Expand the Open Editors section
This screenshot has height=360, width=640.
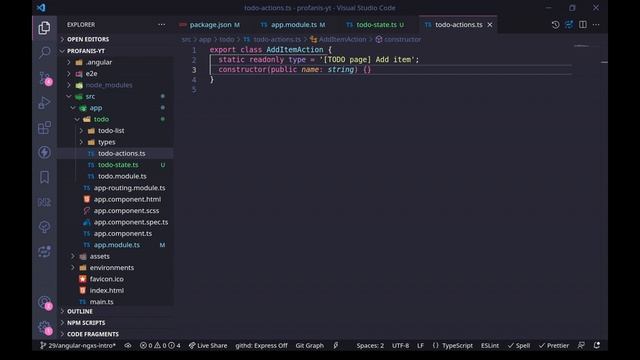88,39
